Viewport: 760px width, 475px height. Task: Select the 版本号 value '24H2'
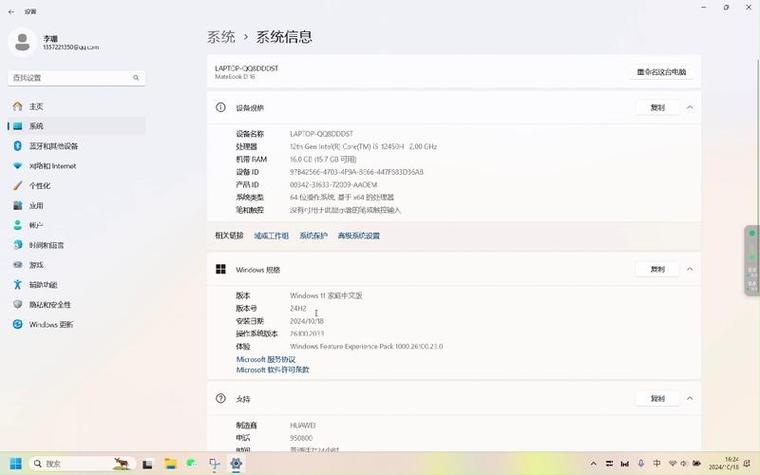[298, 308]
